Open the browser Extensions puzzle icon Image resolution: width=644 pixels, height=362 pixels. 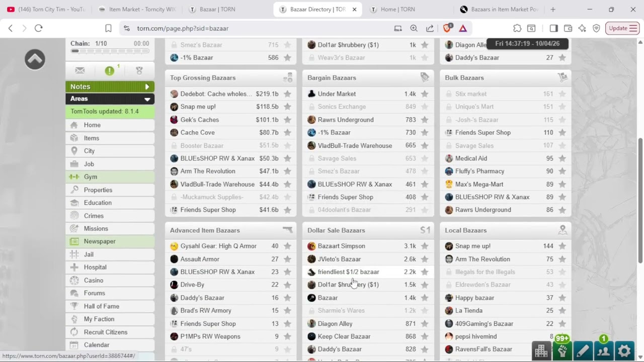517,28
